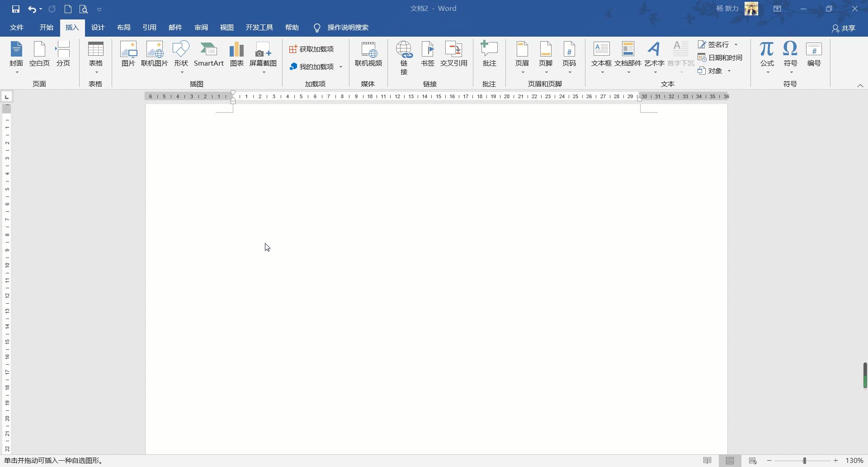Click the cross-reference (交叉引用) icon
Viewport: 868px width, 467px height.
453,54
